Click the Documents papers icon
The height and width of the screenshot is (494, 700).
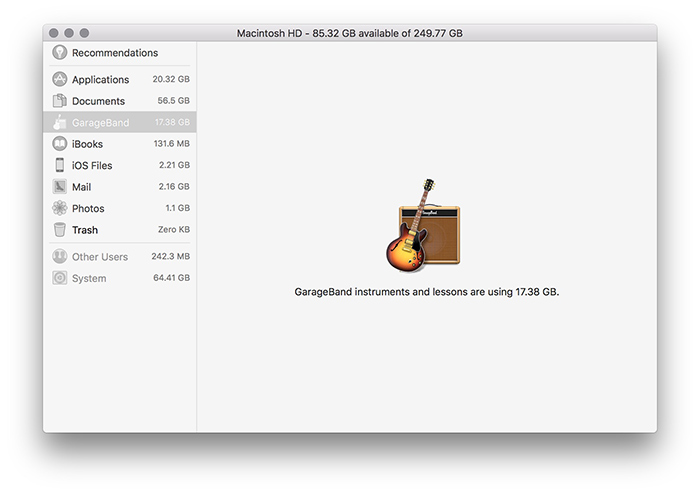point(59,101)
